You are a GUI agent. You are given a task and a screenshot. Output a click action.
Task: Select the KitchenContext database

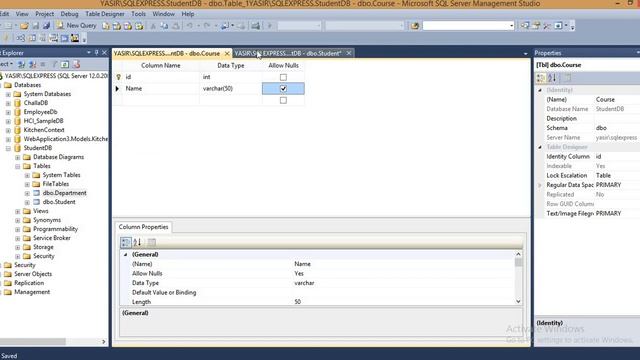click(x=44, y=130)
